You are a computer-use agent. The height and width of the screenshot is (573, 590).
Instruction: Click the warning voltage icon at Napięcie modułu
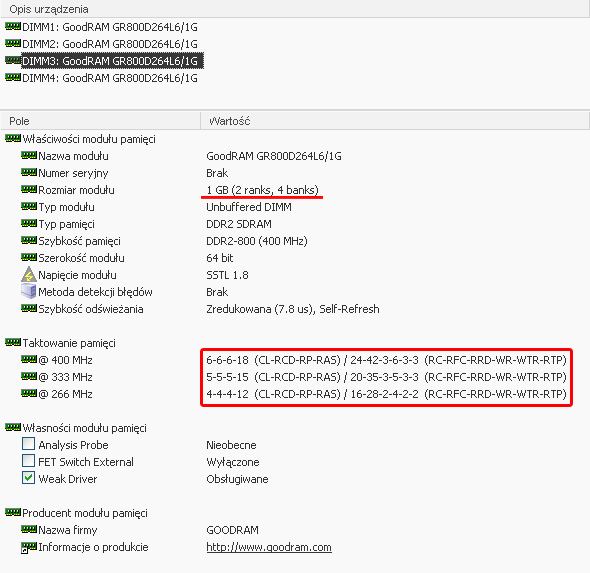29,274
